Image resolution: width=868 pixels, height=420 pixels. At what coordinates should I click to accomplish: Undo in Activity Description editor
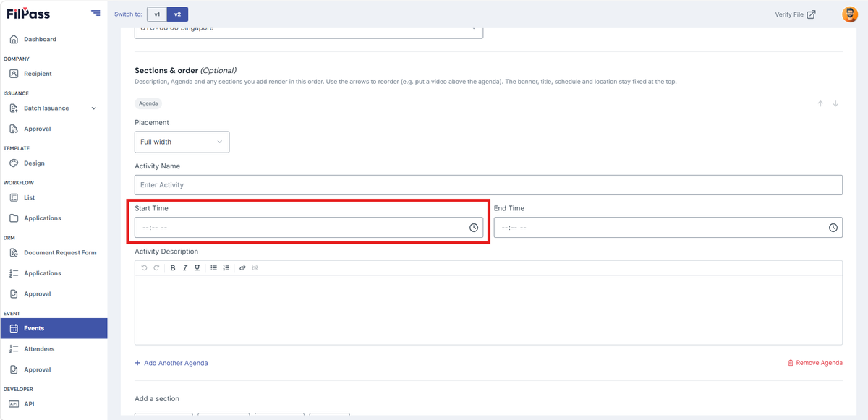(144, 267)
